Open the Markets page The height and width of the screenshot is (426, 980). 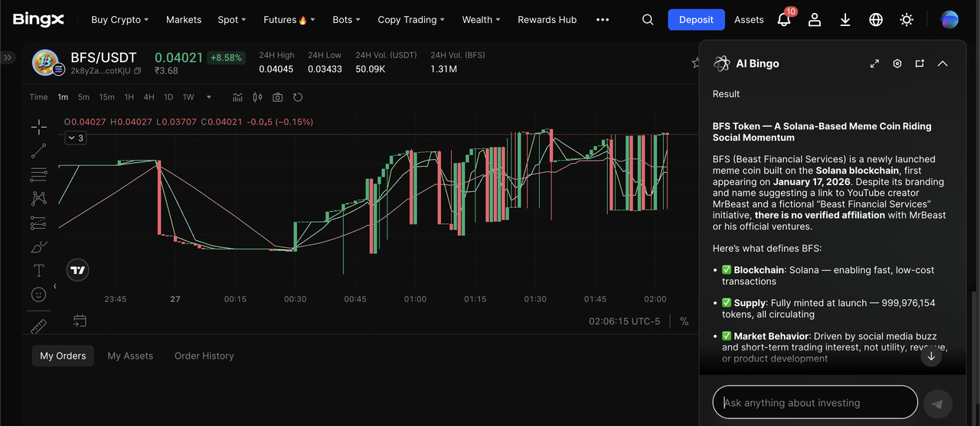tap(184, 20)
